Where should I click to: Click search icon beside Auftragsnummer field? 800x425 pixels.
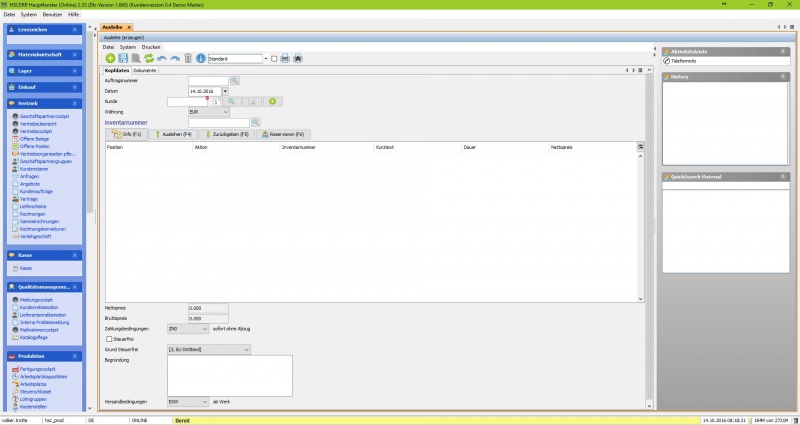point(235,80)
